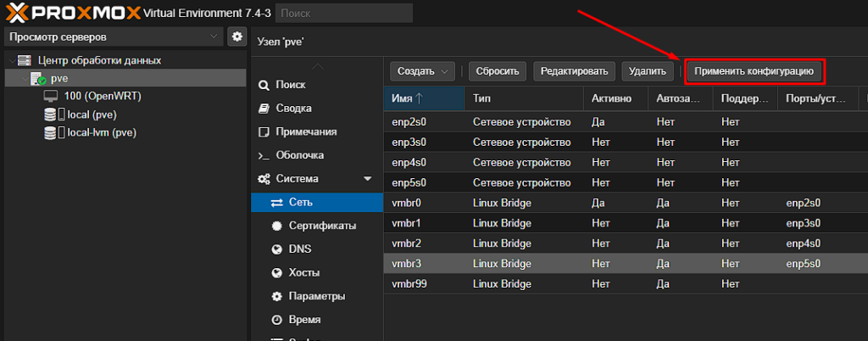
Task: Click the globe icon next to DNS
Action: point(277,249)
